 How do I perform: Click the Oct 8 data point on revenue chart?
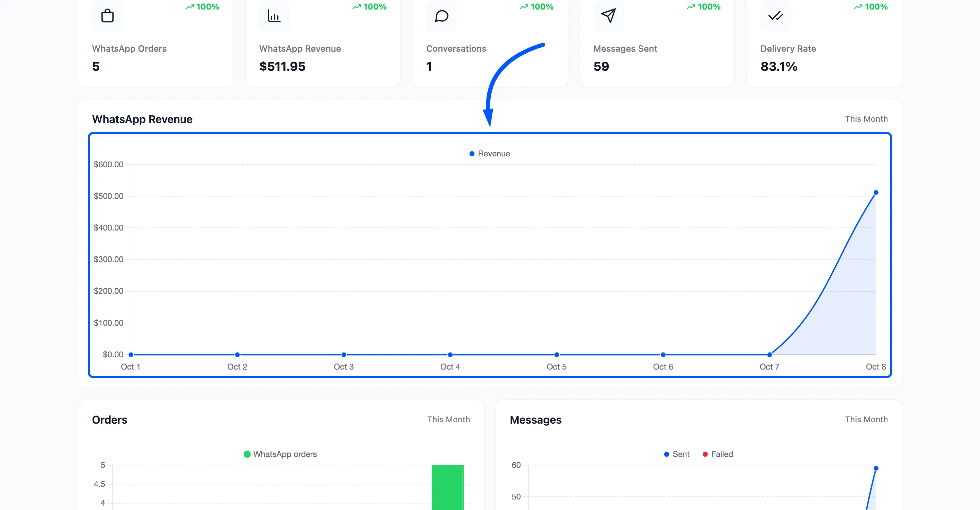(876, 192)
